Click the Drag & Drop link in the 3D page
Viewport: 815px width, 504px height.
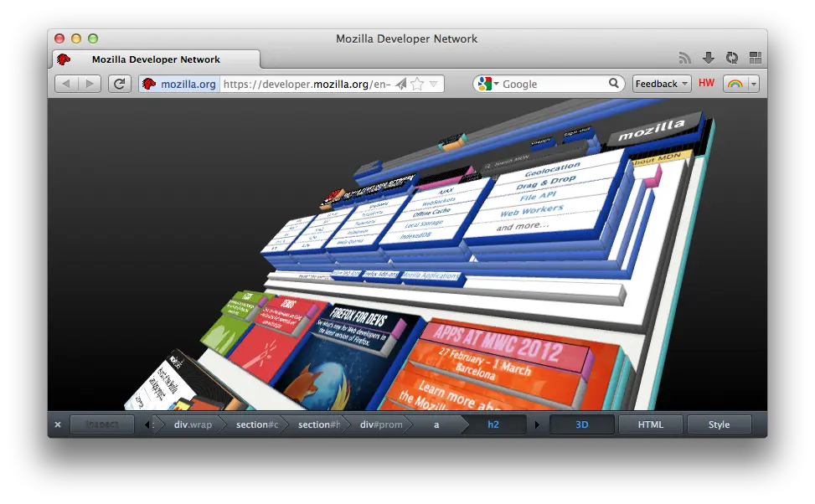point(546,183)
